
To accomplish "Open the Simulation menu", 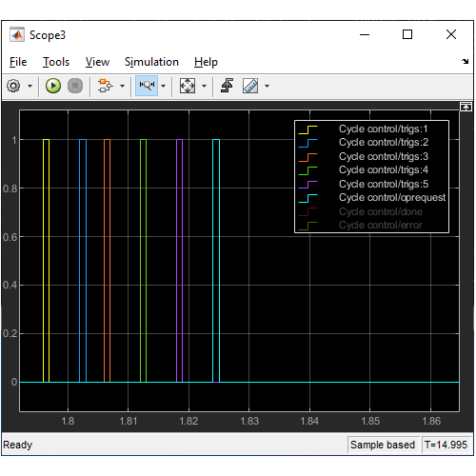I will pos(151,62).
